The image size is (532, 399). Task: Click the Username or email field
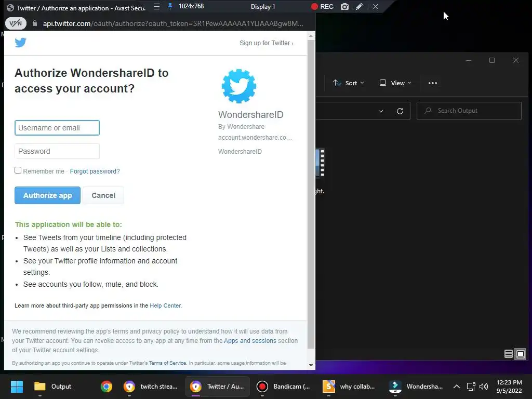57,128
